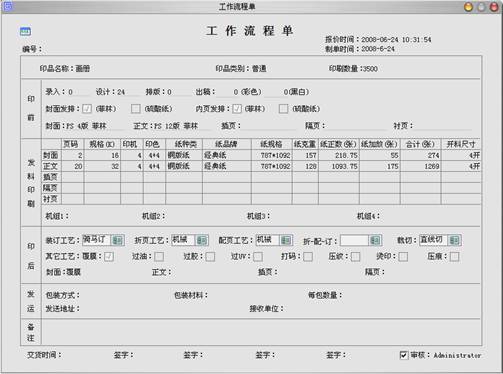The width and height of the screenshot is (503, 374).
Task: Open the 配页工艺 picker button
Action: [x=286, y=240]
